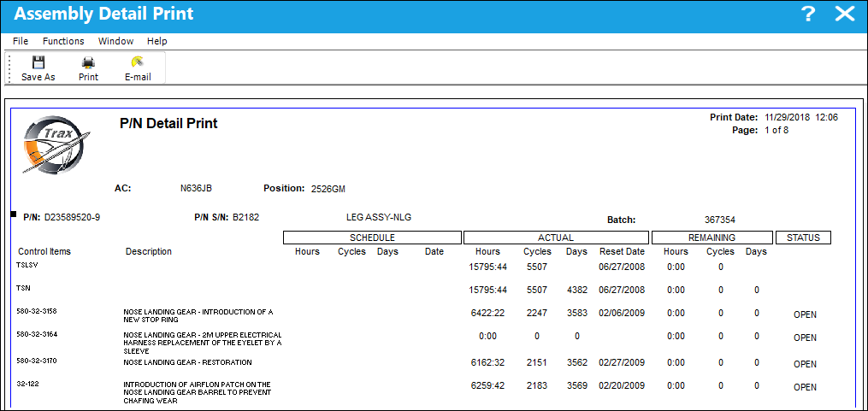Click the ACTUAL column group header
The height and width of the screenshot is (411, 868).
556,238
